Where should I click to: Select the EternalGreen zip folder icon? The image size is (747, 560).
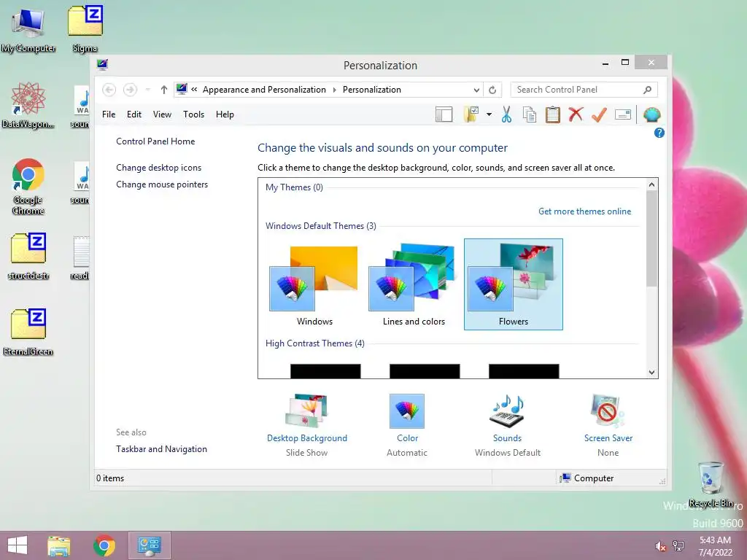tap(28, 332)
